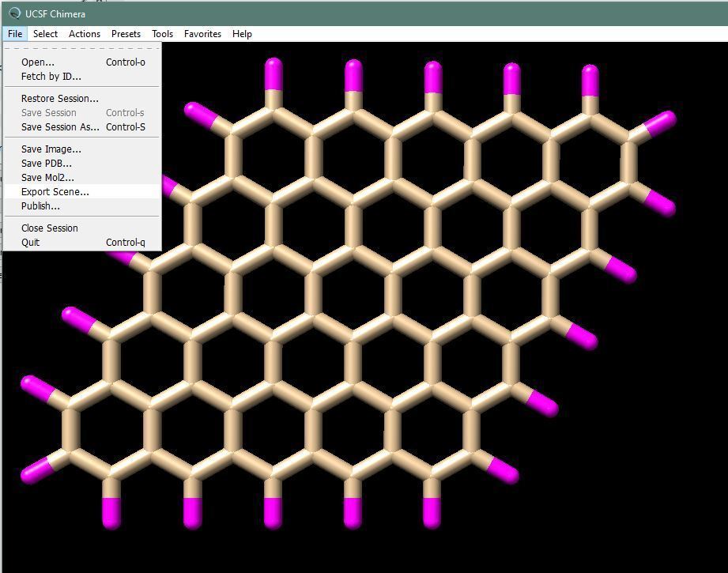
Task: Open the Export Scene dialog
Action: pyautogui.click(x=53, y=191)
